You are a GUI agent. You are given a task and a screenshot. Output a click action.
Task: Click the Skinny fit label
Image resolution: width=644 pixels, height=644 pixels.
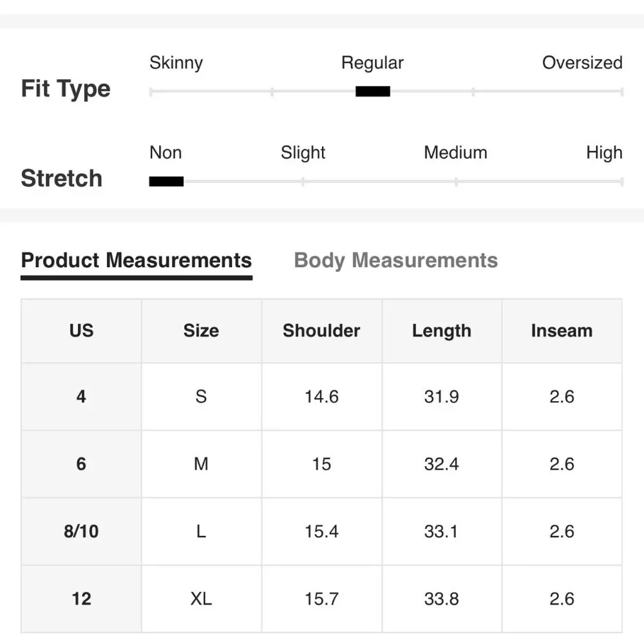coord(176,63)
